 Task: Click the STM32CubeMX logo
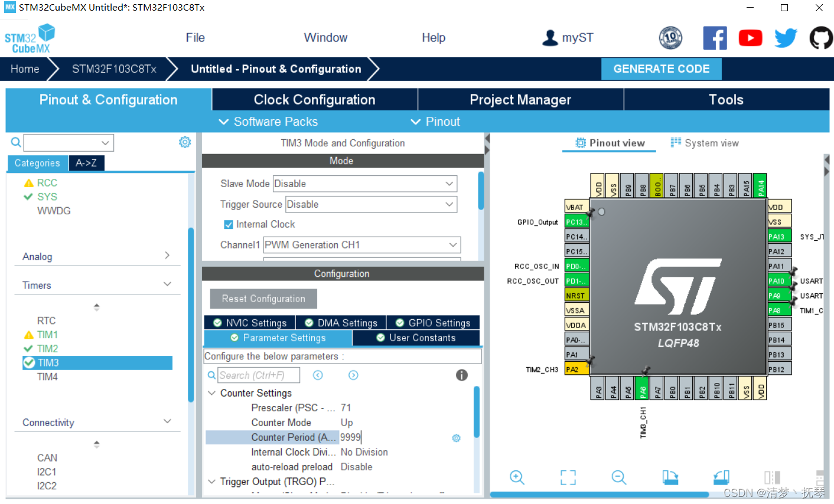click(30, 39)
